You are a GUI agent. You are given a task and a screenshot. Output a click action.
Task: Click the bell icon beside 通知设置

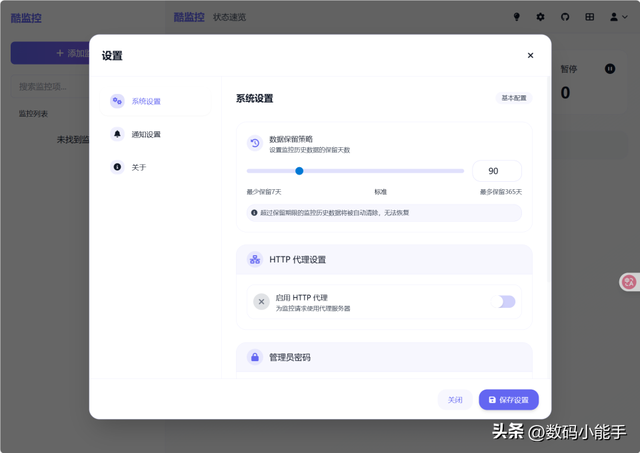pos(117,134)
